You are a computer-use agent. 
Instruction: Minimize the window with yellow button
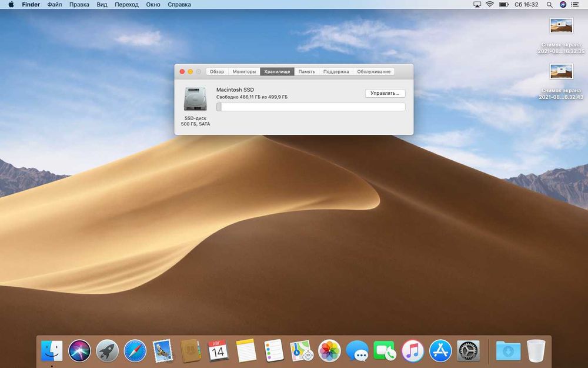pos(191,71)
